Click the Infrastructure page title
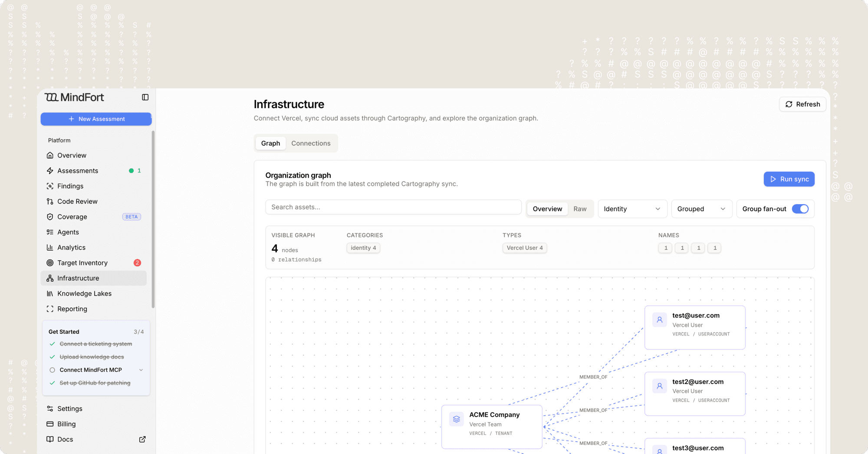 289,104
